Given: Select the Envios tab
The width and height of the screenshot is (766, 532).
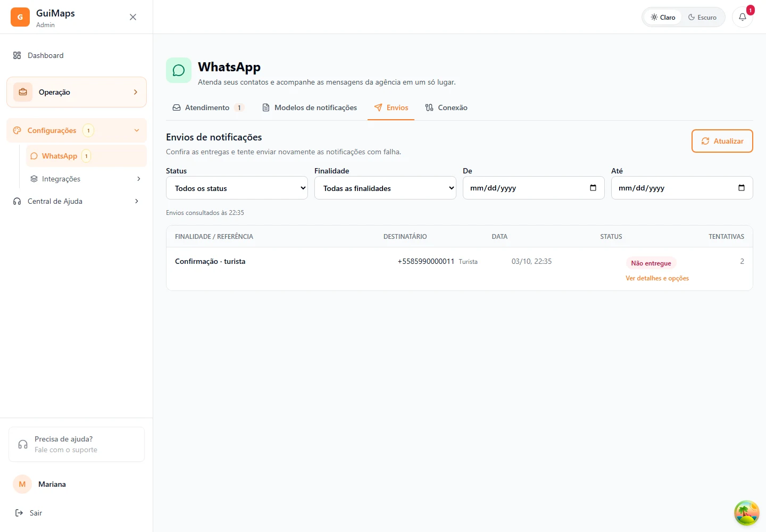Looking at the screenshot, I should [391, 107].
